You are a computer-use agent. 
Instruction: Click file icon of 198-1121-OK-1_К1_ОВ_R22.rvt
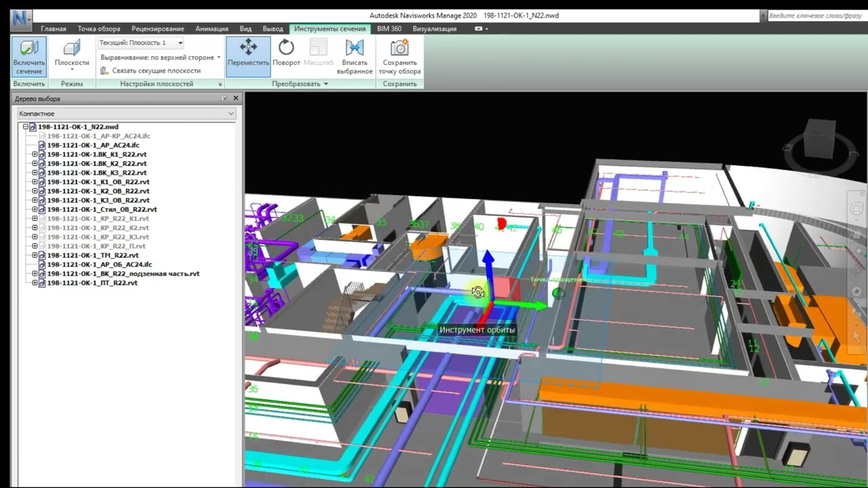pos(42,182)
